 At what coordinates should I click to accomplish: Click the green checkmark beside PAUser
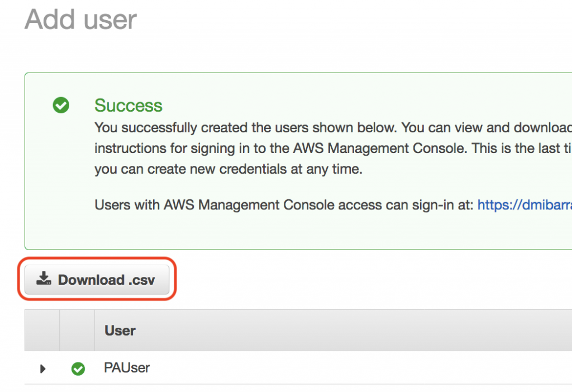tap(78, 369)
